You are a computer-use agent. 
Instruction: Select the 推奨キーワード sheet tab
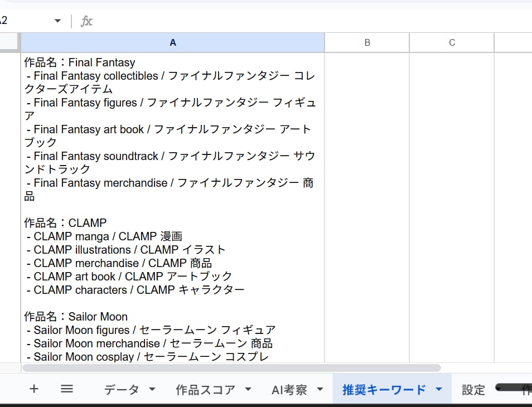(x=384, y=389)
